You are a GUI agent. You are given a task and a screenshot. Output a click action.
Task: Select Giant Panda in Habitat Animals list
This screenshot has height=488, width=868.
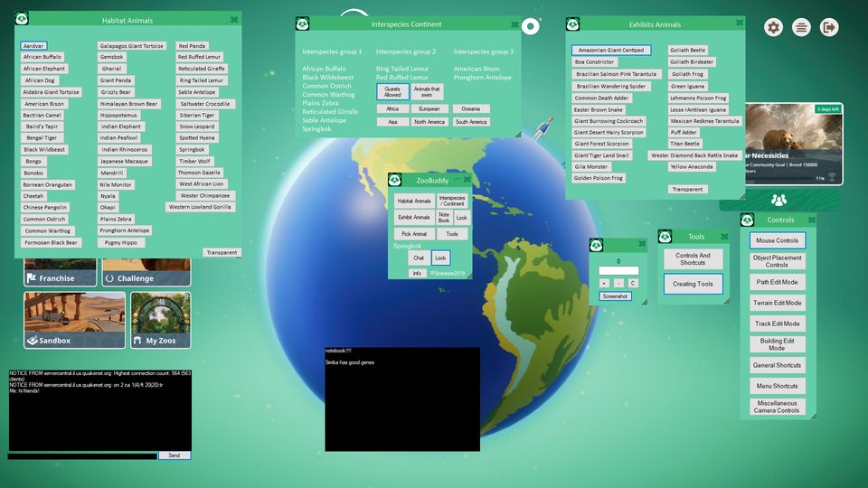point(116,80)
